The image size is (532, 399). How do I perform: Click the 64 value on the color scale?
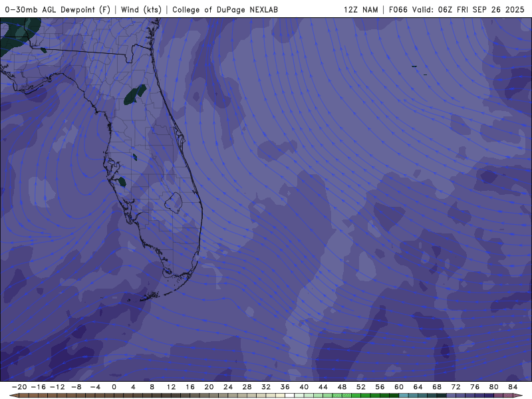[x=418, y=387]
